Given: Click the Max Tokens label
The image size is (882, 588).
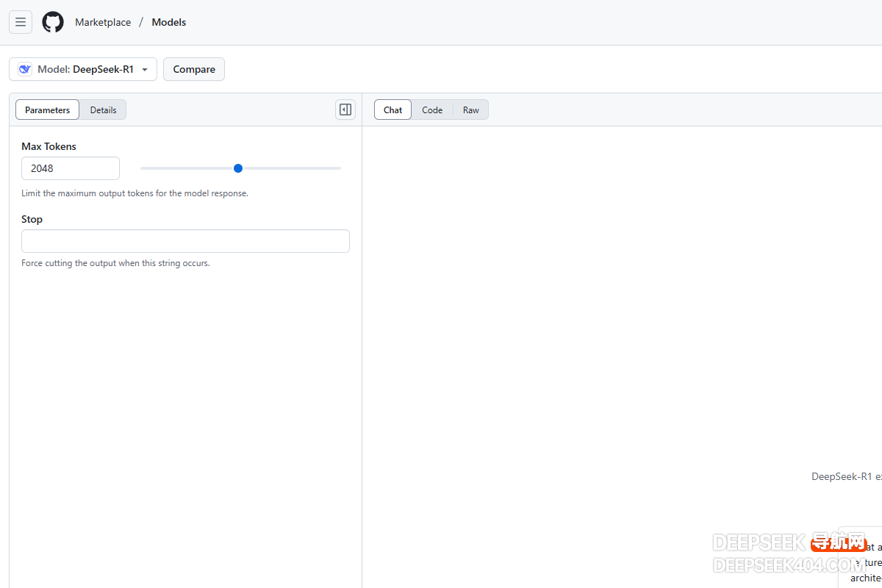Looking at the screenshot, I should point(49,146).
